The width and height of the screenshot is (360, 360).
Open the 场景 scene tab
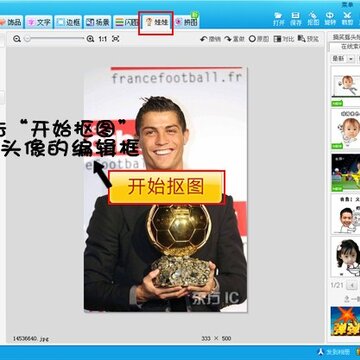pyautogui.click(x=97, y=23)
